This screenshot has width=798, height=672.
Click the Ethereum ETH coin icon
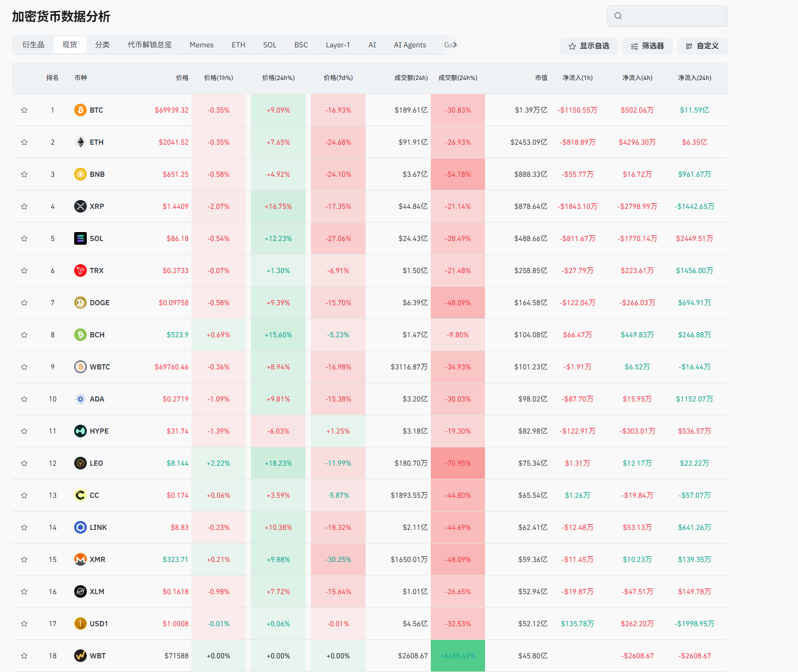[80, 142]
